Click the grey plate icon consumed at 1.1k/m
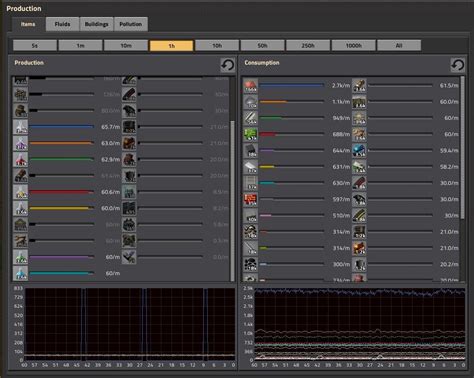The height and width of the screenshot is (378, 474). (x=250, y=102)
